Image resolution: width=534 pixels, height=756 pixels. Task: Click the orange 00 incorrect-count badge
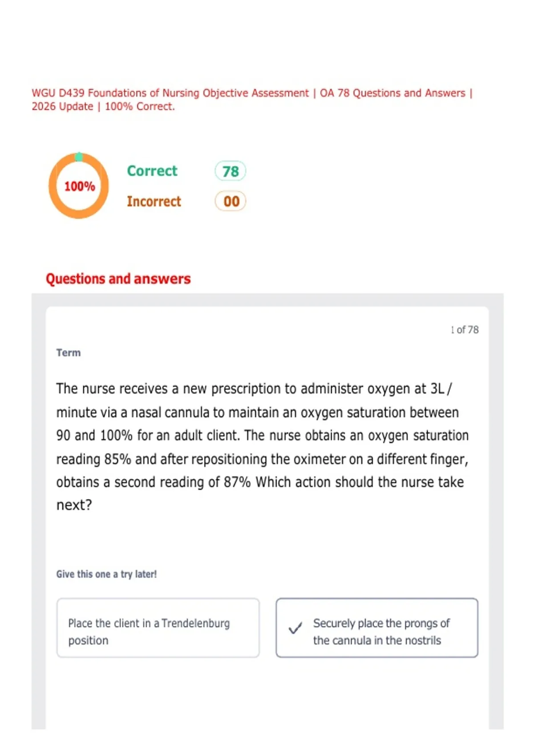pyautogui.click(x=231, y=201)
